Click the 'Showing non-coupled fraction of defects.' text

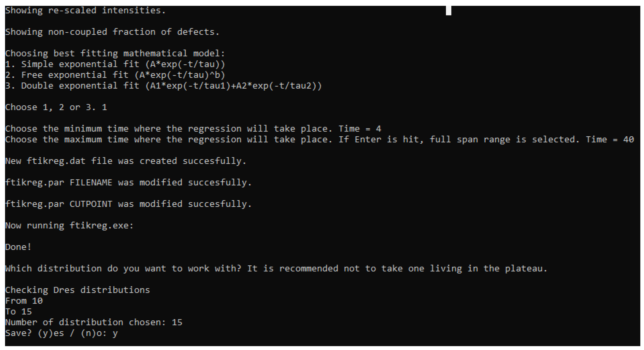pyautogui.click(x=112, y=32)
